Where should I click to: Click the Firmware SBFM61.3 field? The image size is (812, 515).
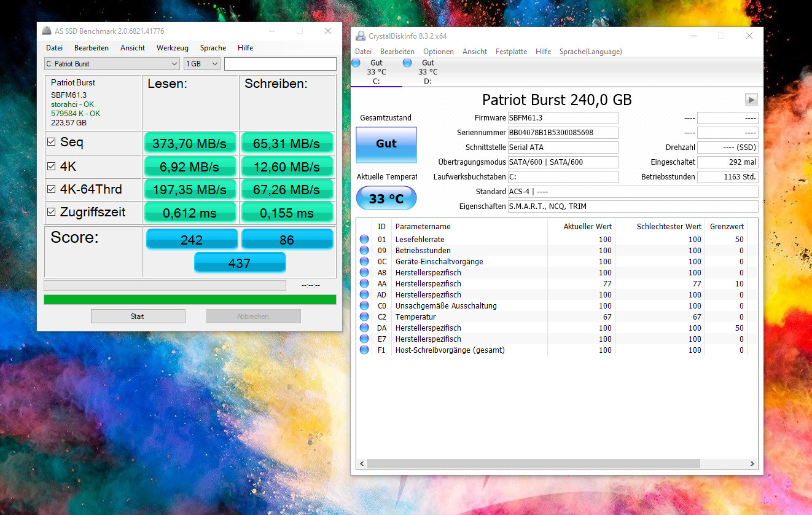tap(563, 118)
